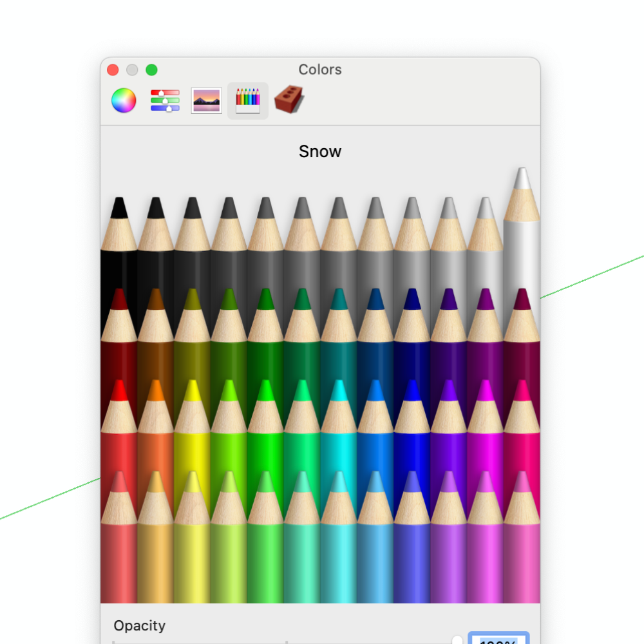
Task: Choose the dark brown pencil
Action: [x=156, y=334]
